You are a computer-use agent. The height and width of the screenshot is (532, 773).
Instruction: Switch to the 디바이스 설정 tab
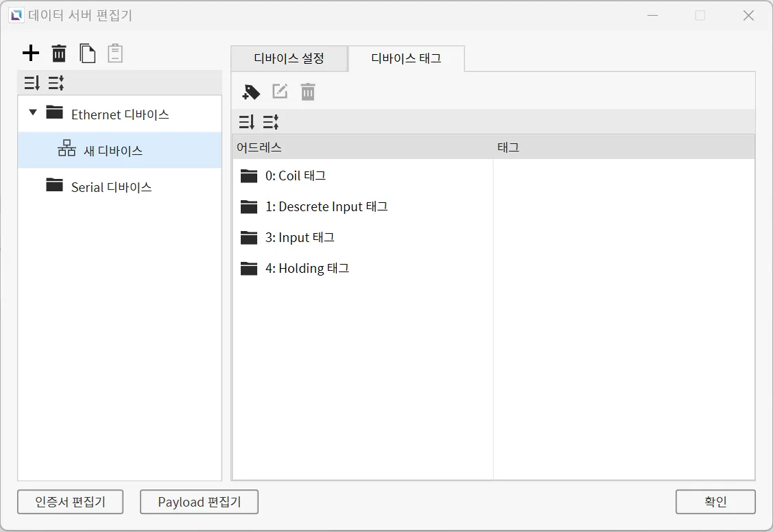289,58
